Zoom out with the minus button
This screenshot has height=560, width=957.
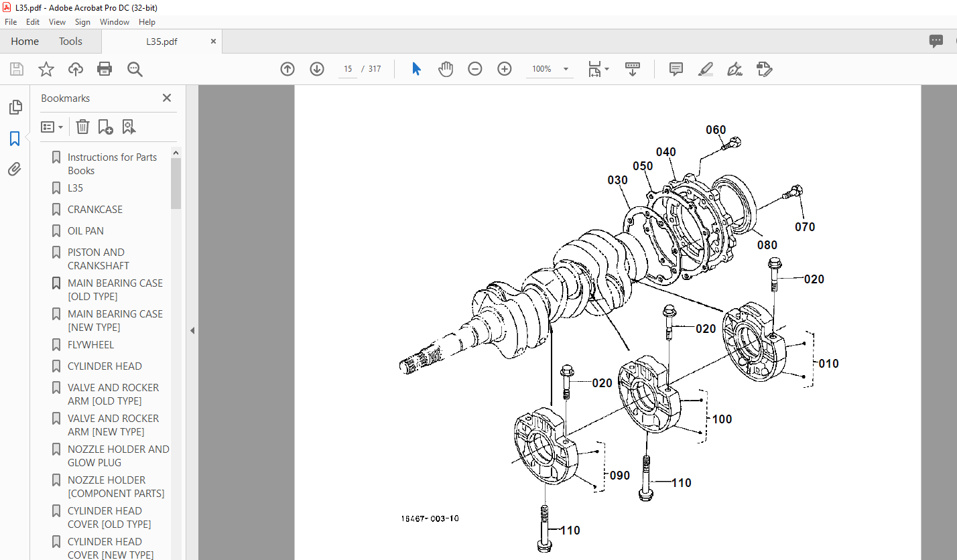coord(475,69)
